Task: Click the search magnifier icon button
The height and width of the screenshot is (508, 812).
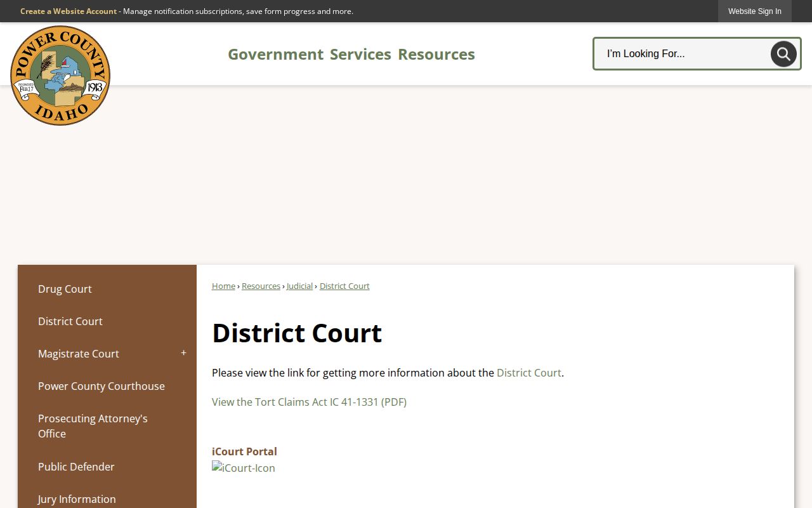Action: (783, 54)
